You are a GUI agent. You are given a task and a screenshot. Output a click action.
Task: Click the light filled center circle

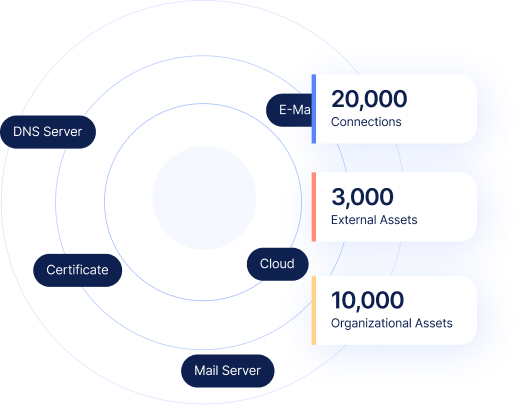pos(204,197)
